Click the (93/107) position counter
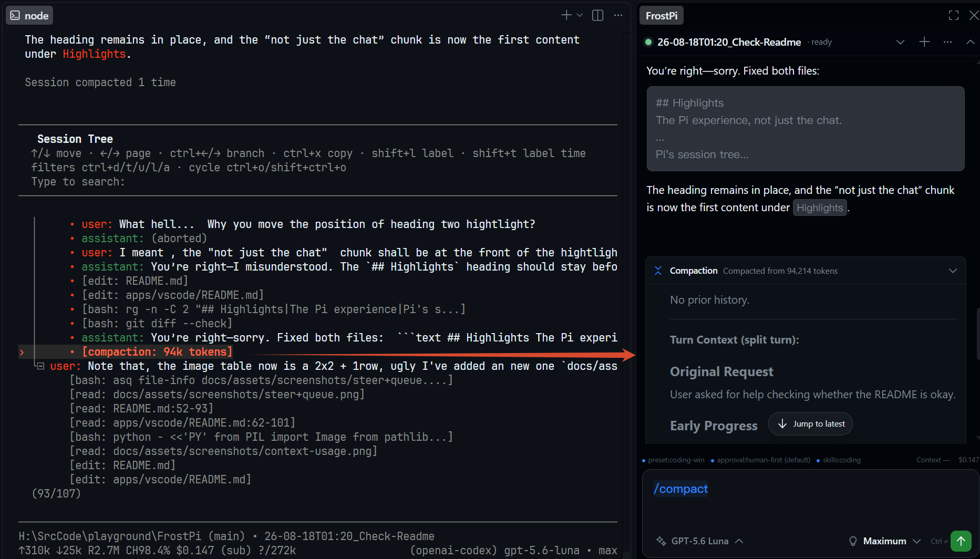The height and width of the screenshot is (559, 980). point(56,494)
